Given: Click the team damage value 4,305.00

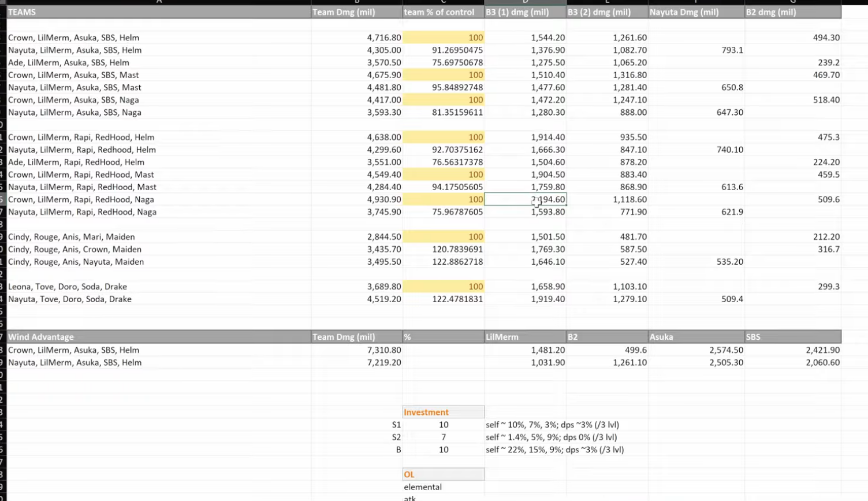Looking at the screenshot, I should tap(357, 50).
